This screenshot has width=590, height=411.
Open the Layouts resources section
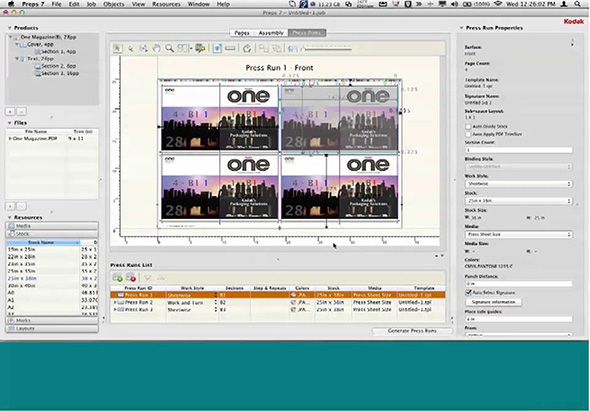[x=52, y=328]
